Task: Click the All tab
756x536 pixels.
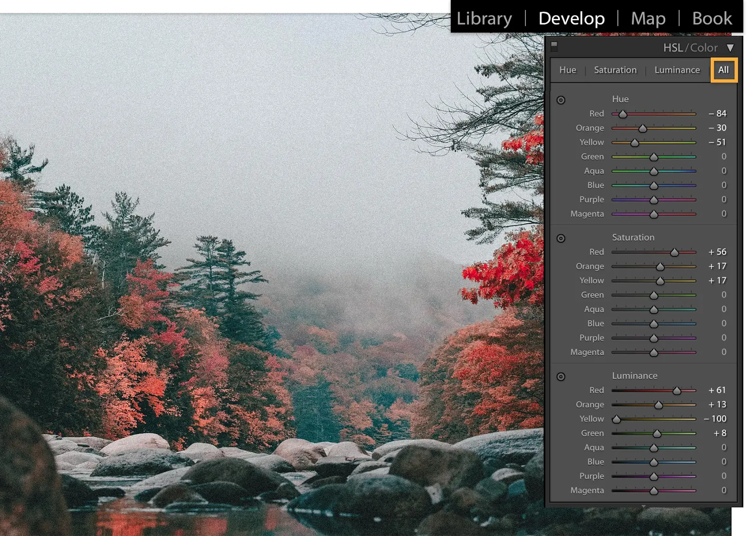Action: [724, 70]
